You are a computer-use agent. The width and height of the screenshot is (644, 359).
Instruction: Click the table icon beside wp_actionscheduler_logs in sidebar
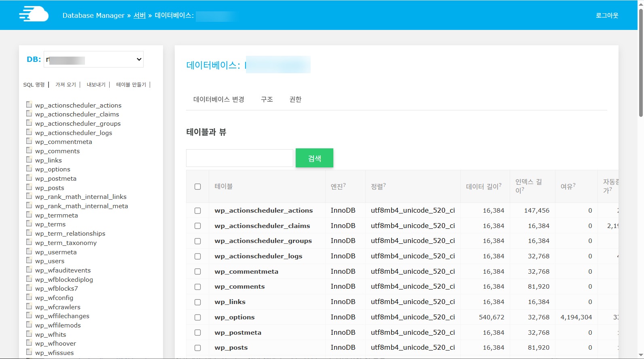(29, 132)
